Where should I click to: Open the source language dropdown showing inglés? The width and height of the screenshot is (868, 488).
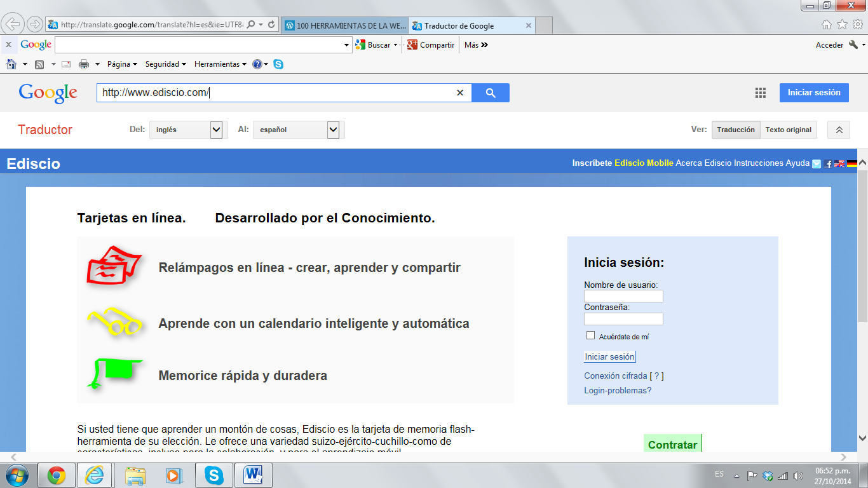point(186,130)
